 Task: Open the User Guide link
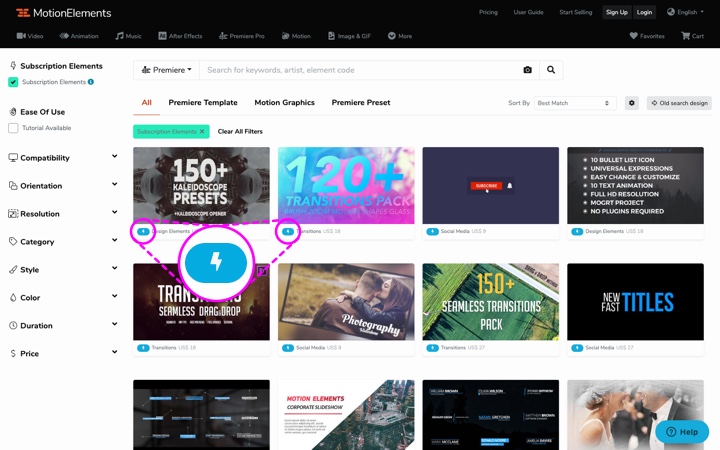point(529,12)
